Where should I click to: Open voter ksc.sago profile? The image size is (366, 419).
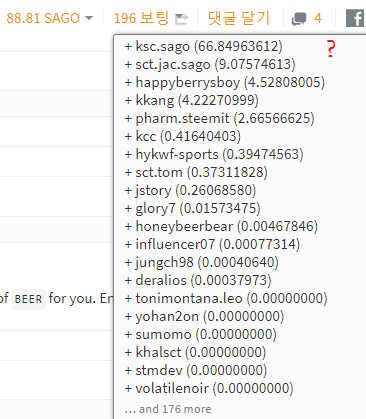[x=204, y=46]
